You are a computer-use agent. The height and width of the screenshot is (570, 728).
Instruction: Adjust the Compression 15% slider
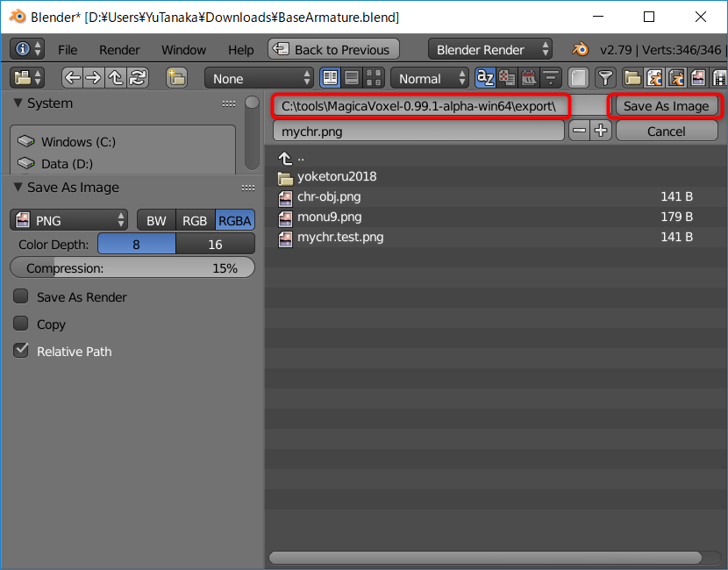click(x=132, y=267)
